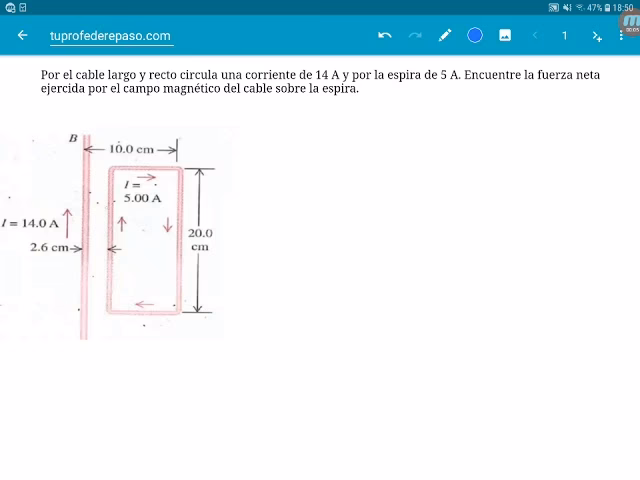Screen dimensions: 640x480
Task: Redo the undone stroke
Action: [x=415, y=36]
